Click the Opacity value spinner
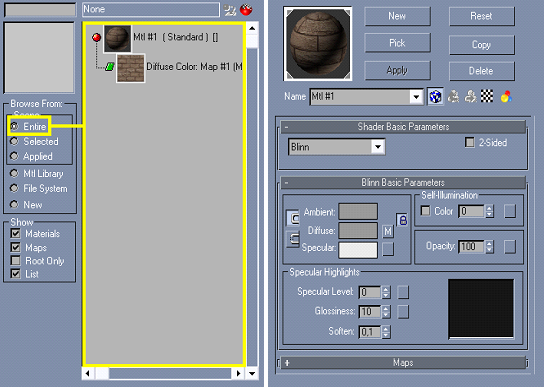544x387 pixels. (490, 247)
